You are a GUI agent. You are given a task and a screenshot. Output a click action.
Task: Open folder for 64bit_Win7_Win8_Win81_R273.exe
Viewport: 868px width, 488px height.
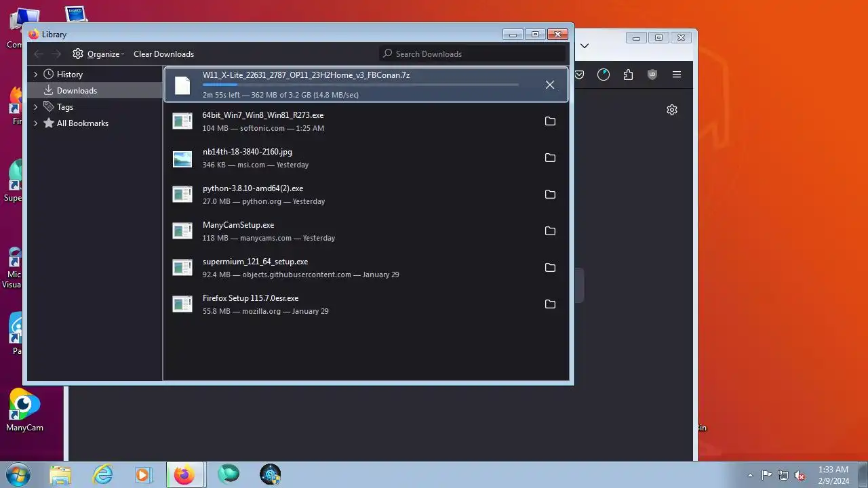[x=550, y=121]
